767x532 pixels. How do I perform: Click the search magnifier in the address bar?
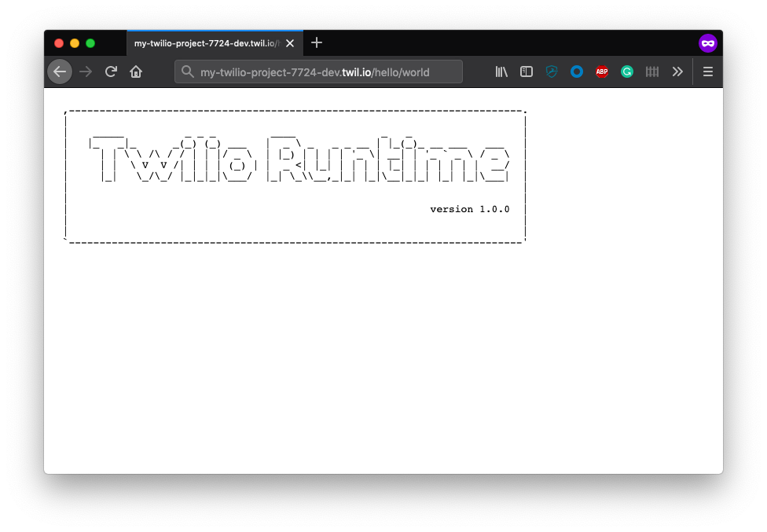pos(187,72)
